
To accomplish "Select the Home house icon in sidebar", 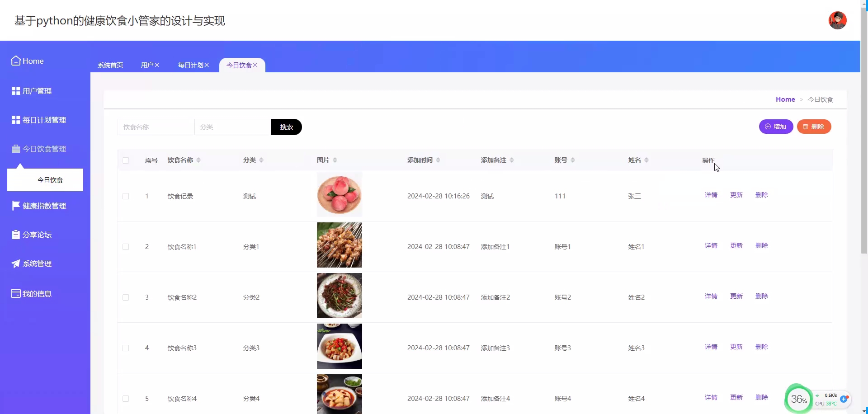I will [15, 61].
